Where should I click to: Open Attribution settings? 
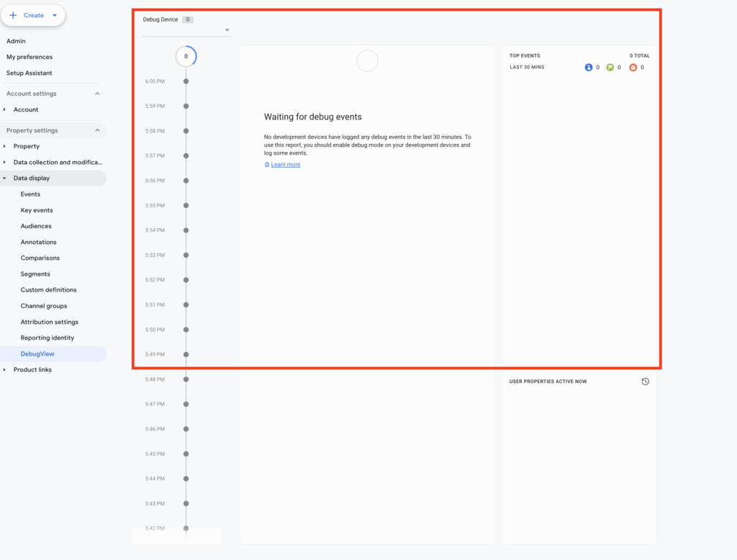(50, 322)
